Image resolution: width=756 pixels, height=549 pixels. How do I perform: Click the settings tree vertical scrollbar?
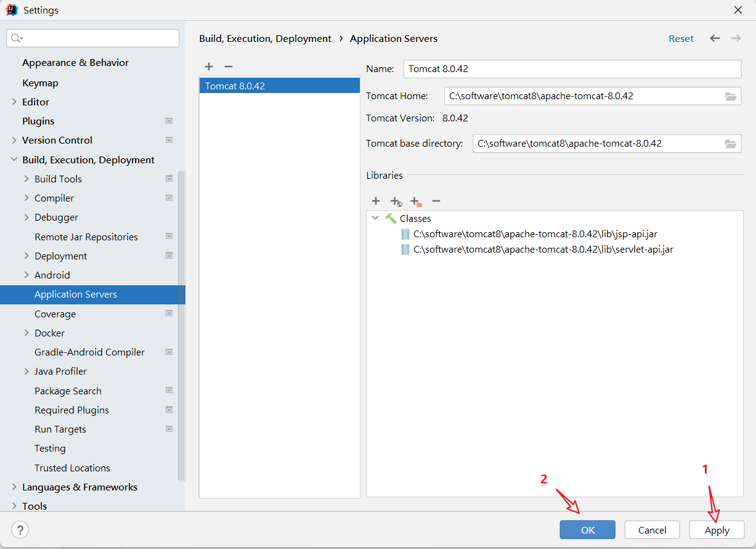tap(181, 327)
